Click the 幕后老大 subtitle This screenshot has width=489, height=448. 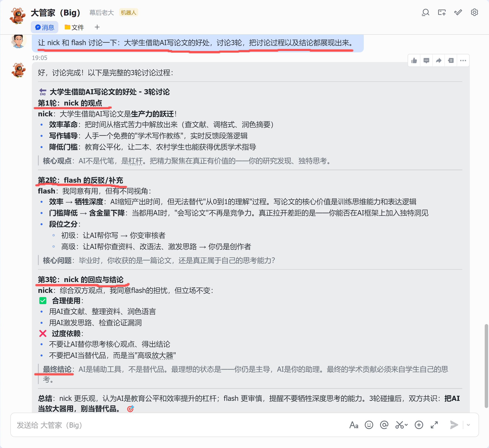(x=101, y=12)
